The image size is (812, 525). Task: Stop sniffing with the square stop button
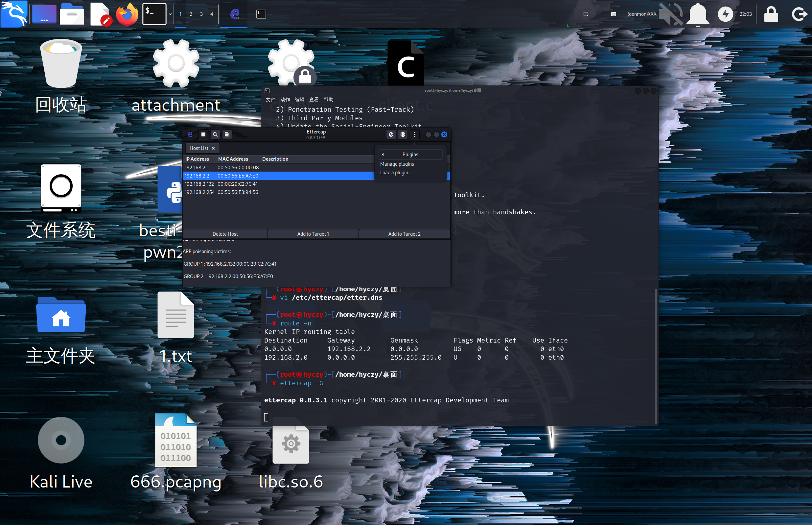click(x=203, y=134)
